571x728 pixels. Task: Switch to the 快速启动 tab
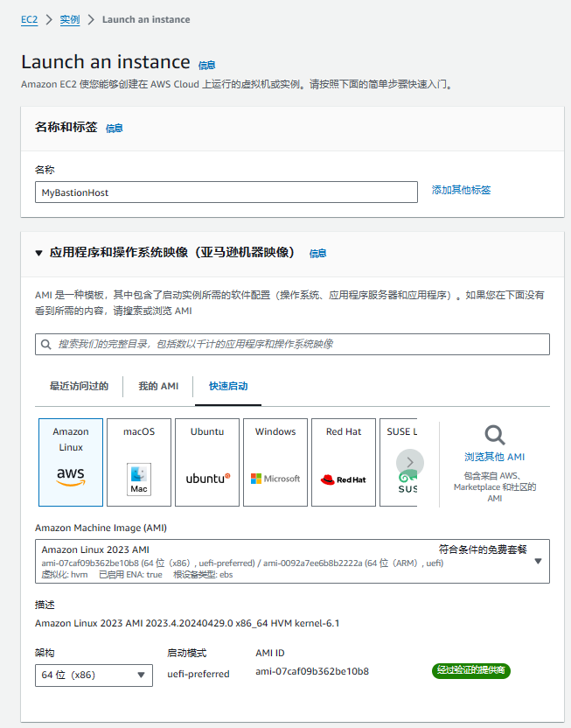click(x=228, y=386)
